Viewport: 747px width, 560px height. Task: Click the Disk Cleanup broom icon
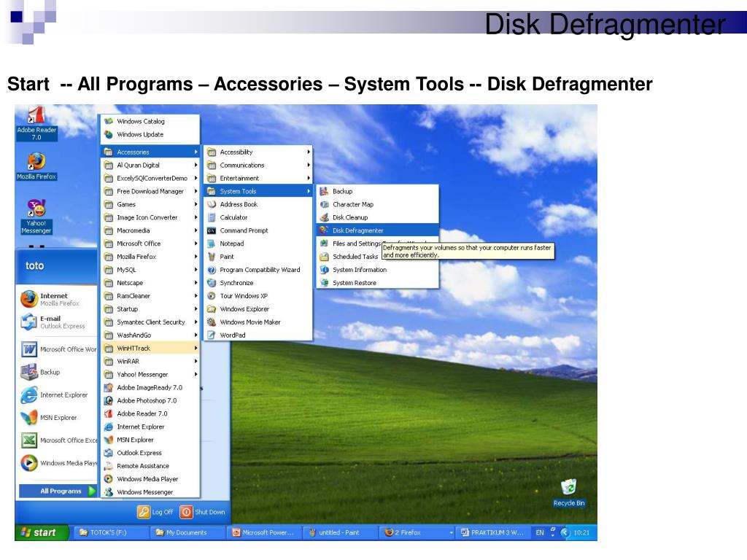[324, 217]
